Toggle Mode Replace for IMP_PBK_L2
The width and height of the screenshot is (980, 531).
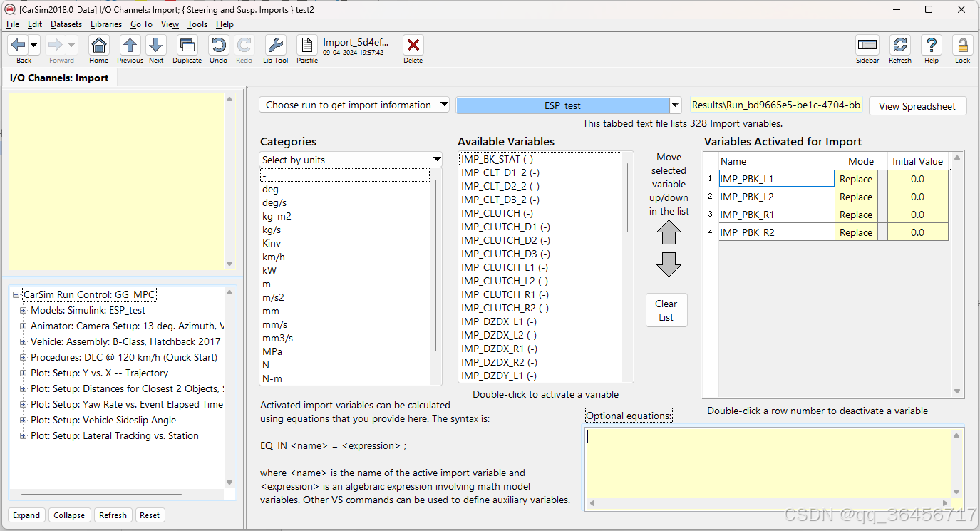point(856,197)
